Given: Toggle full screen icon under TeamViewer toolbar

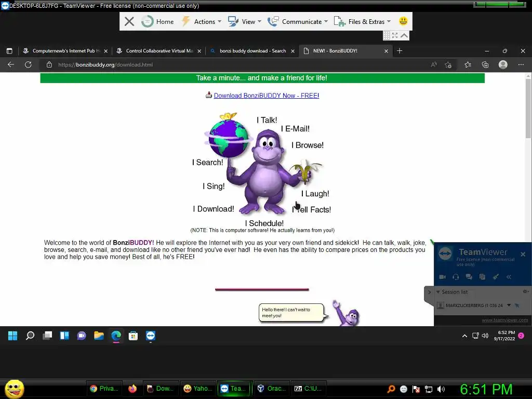Looking at the screenshot, I should (x=395, y=35).
